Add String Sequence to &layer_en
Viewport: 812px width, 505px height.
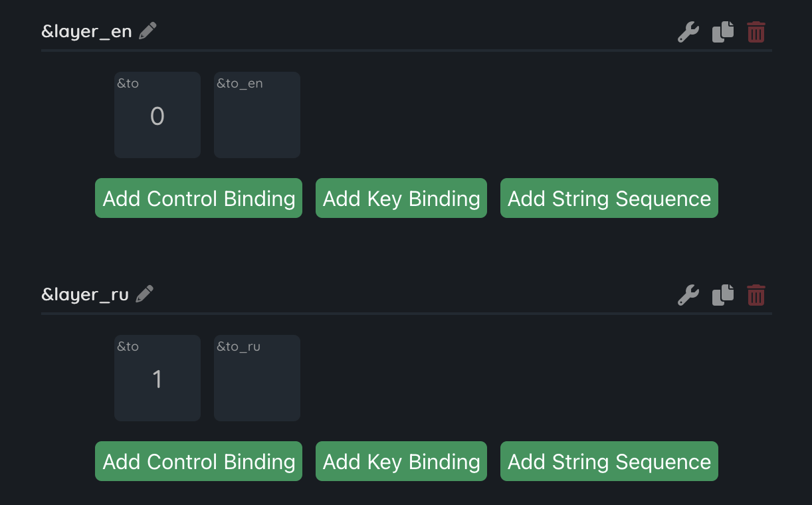click(x=609, y=198)
